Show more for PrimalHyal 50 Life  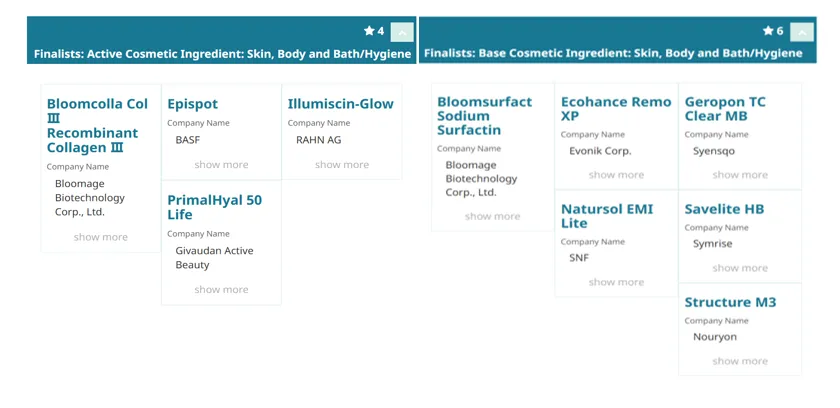221,290
